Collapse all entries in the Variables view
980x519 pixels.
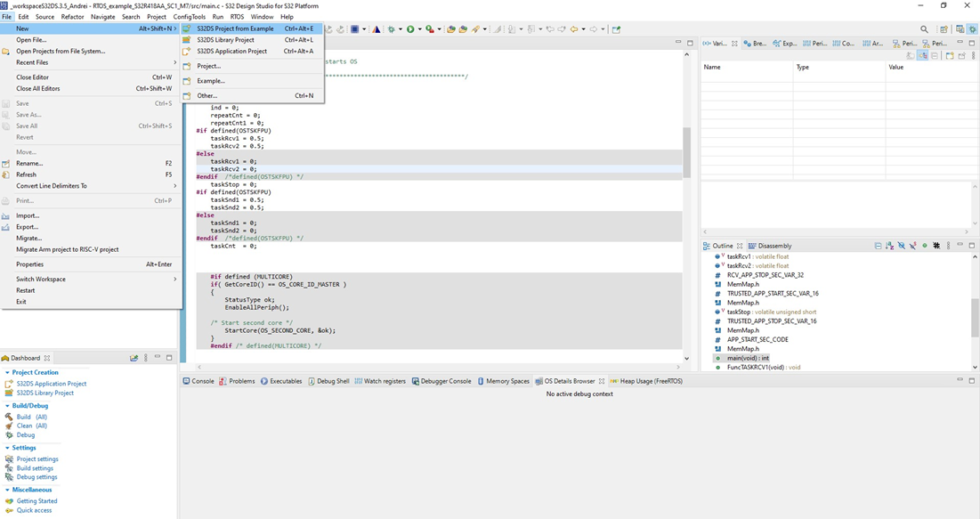(935, 55)
